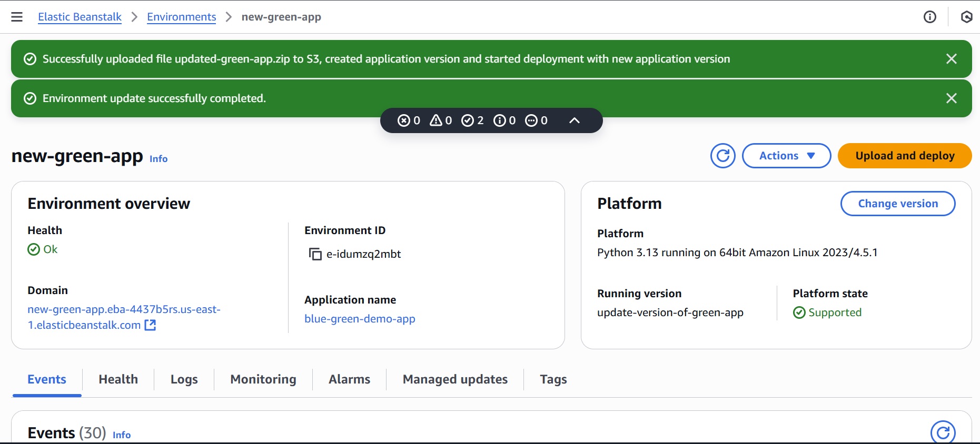Click the warning count triangle icon

[436, 120]
